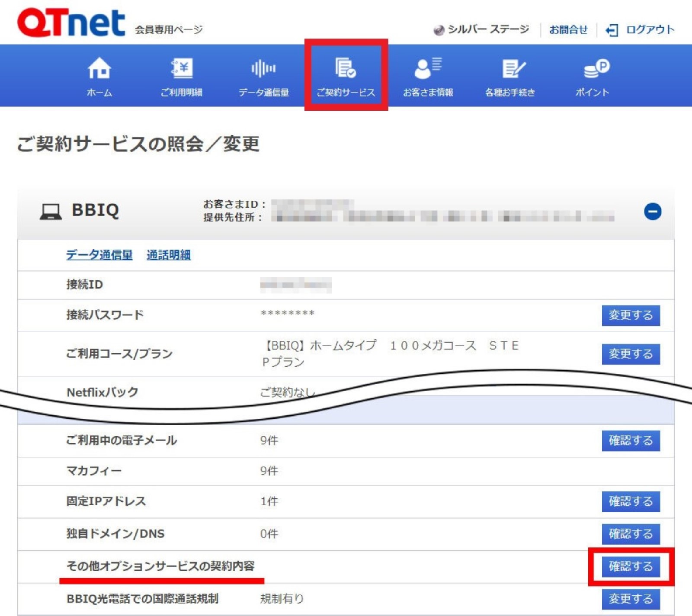This screenshot has height=616, width=692.
Task: Click the Home (ホーム) house icon
Action: [x=99, y=68]
